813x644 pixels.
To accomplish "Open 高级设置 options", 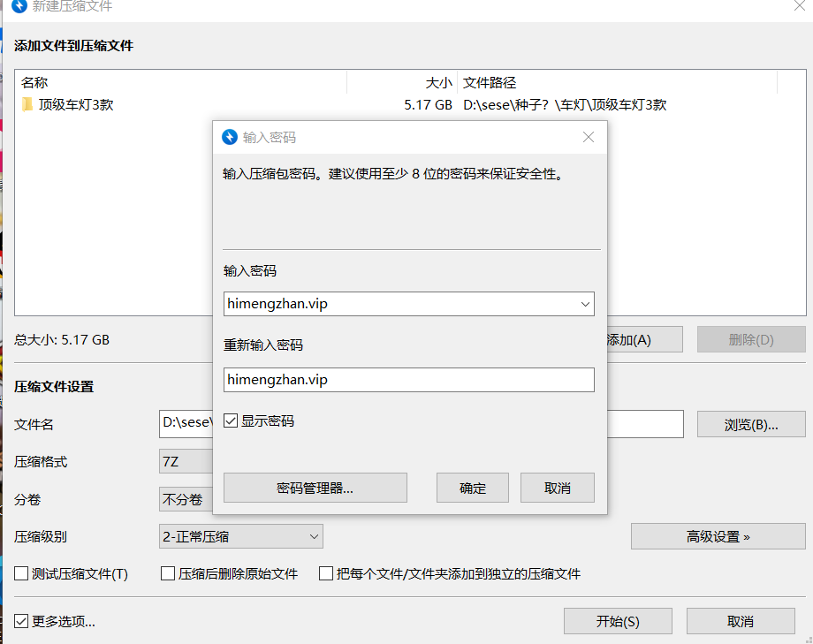I will pos(718,536).
